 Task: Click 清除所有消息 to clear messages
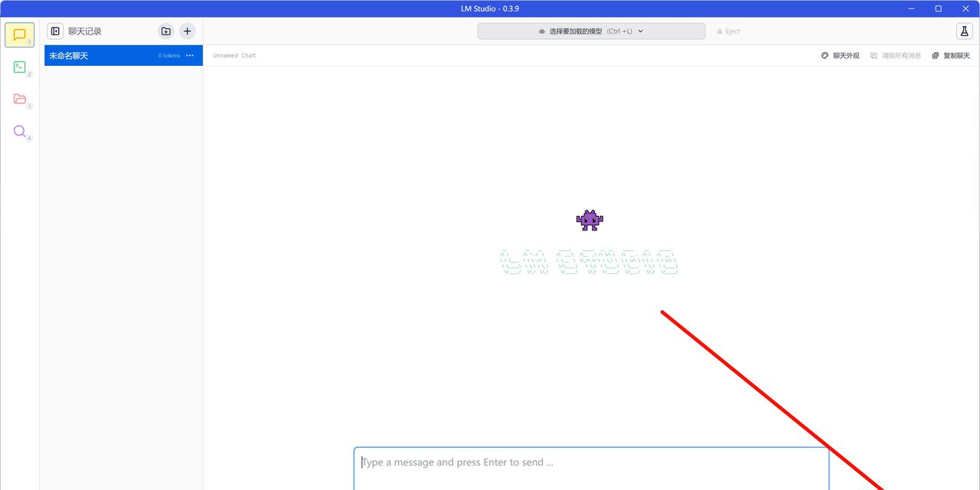896,56
